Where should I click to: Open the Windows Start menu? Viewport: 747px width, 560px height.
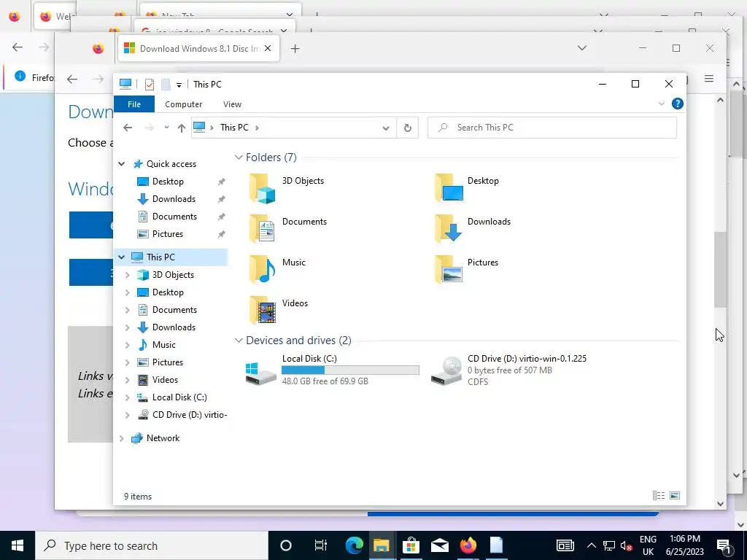(18, 545)
